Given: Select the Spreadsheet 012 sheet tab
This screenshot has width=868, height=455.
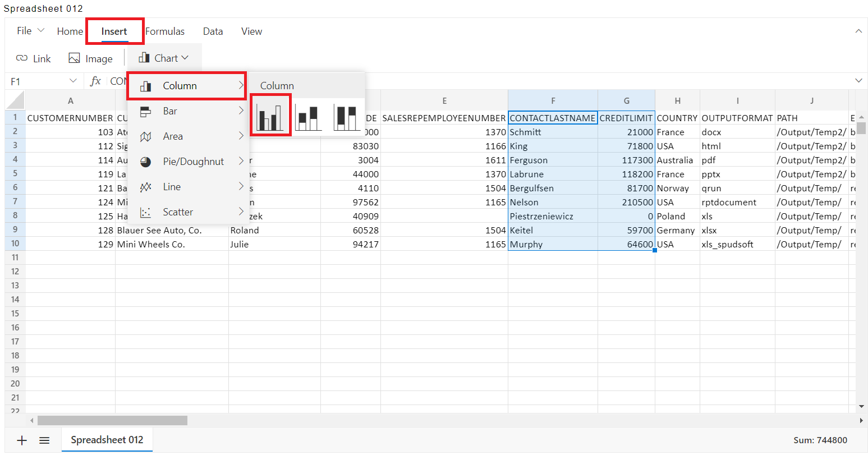Looking at the screenshot, I should tap(107, 440).
